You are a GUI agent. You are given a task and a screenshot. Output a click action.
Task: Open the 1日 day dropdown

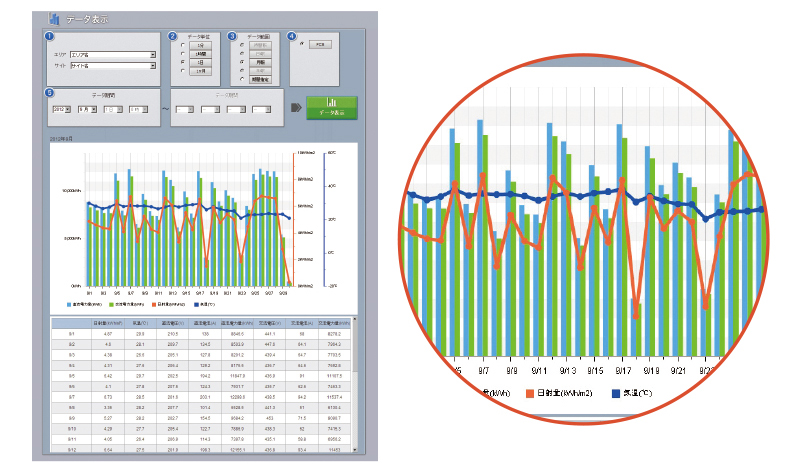[x=113, y=109]
